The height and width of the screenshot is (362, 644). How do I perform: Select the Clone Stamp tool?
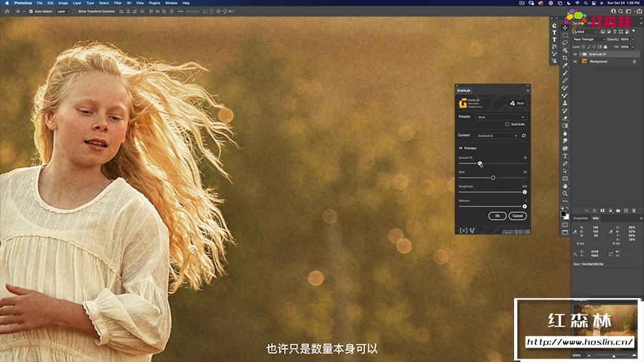(565, 103)
